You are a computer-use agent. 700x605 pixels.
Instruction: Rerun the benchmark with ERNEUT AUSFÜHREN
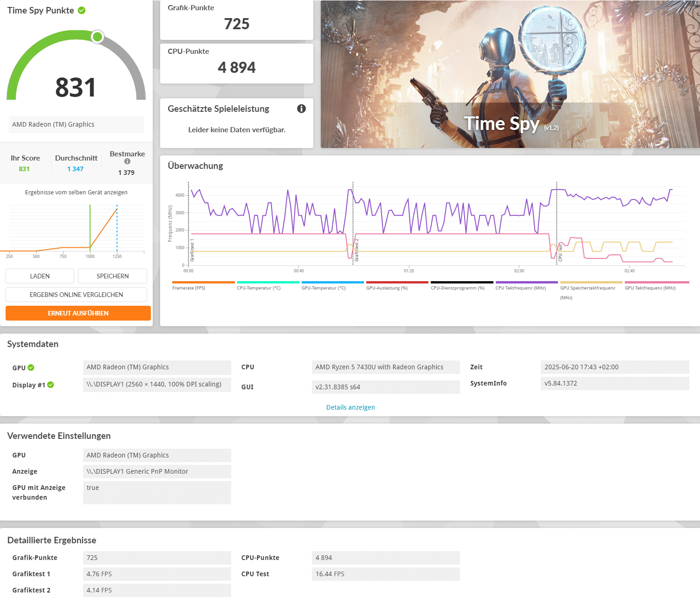(x=78, y=313)
